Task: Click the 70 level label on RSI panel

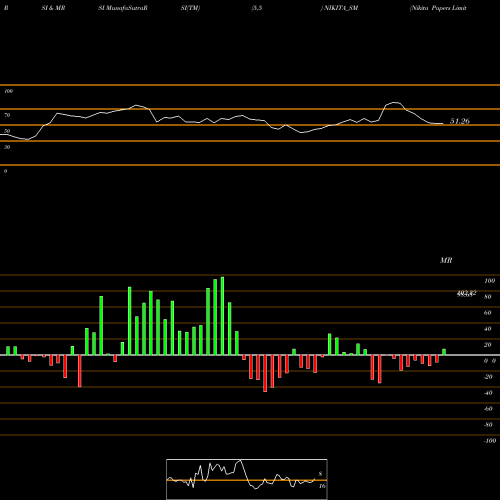Action: 7,115
